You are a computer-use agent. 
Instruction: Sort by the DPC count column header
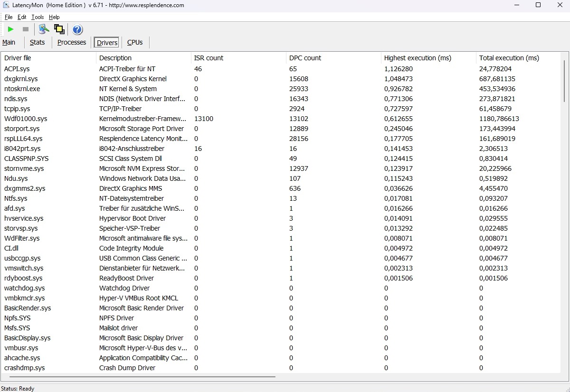point(305,58)
